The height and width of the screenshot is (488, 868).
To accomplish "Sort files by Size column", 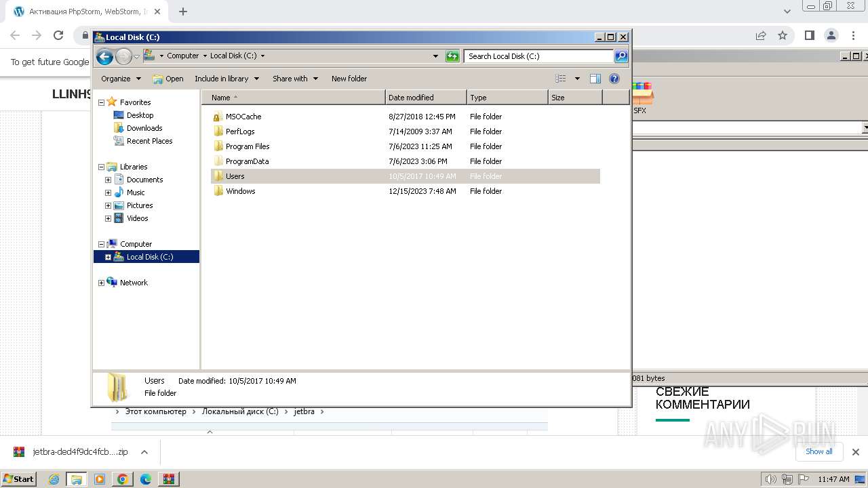I will click(575, 98).
